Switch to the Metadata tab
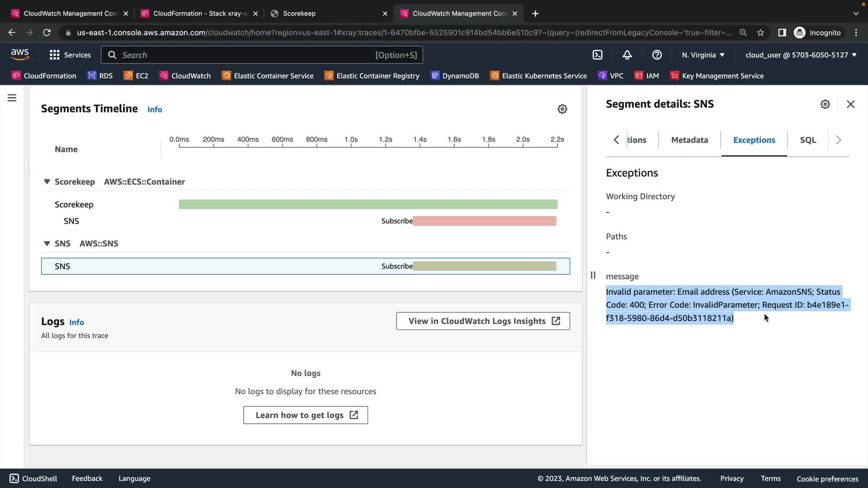Viewport: 868px width, 488px height. [689, 140]
